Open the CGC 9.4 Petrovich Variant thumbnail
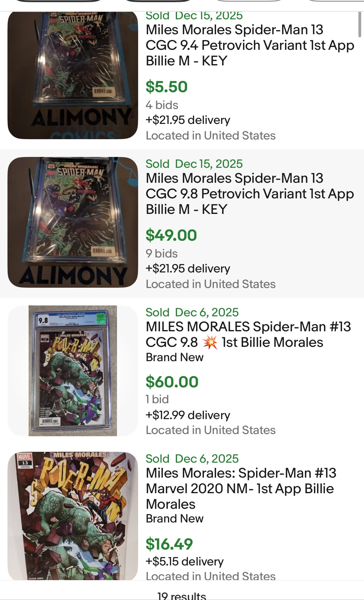The height and width of the screenshot is (600, 364). tap(72, 75)
